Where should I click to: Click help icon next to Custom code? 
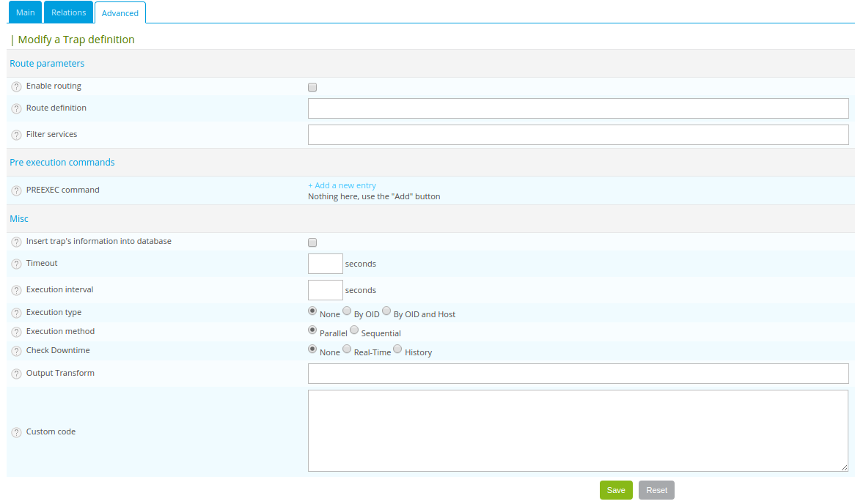click(x=17, y=433)
